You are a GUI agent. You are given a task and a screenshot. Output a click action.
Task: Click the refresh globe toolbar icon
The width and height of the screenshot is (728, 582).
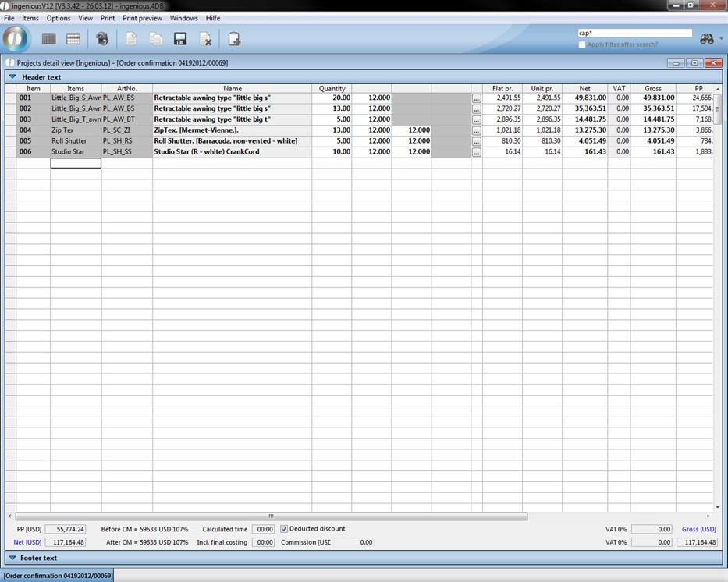pyautogui.click(x=102, y=39)
